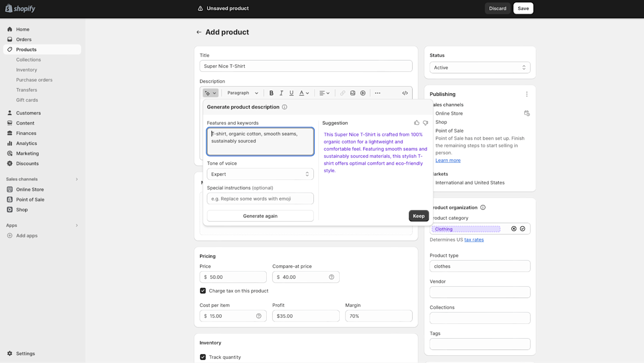Give thumbs down to the suggestion
The width and height of the screenshot is (644, 363).
coord(425,123)
